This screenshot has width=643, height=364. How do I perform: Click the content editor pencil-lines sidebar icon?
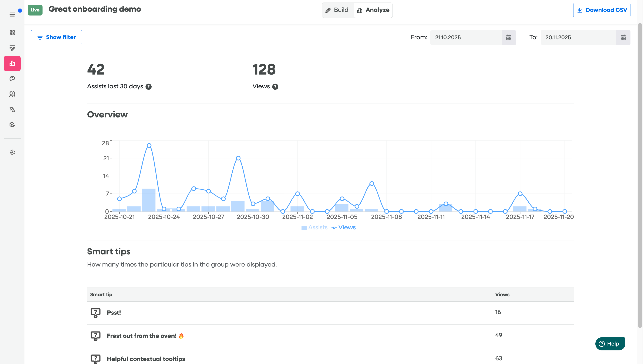12,48
